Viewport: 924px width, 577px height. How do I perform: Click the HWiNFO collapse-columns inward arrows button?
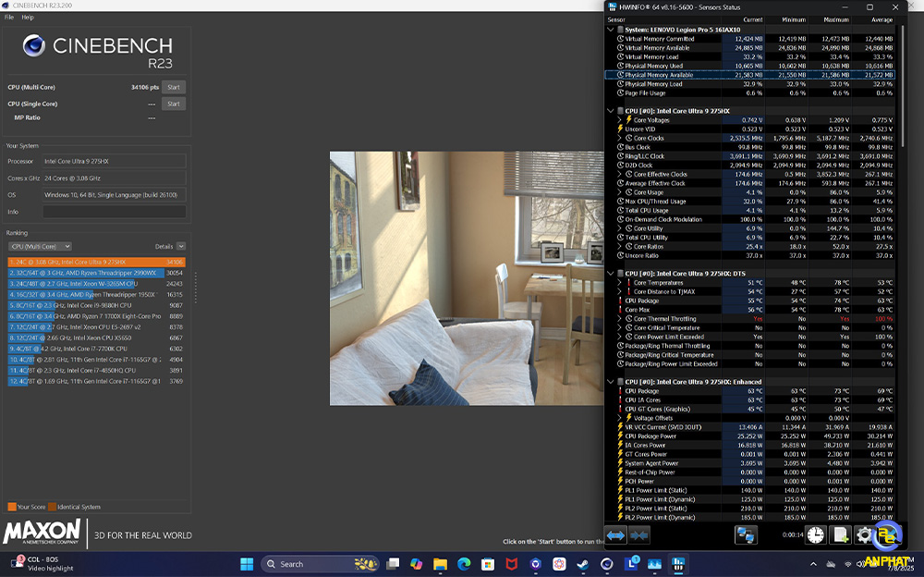click(x=639, y=535)
